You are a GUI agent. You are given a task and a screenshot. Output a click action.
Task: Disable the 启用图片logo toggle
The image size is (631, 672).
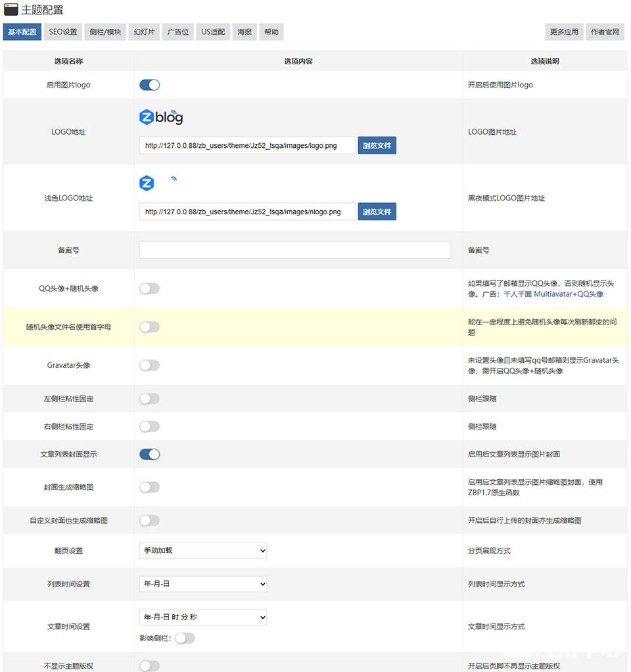[149, 85]
